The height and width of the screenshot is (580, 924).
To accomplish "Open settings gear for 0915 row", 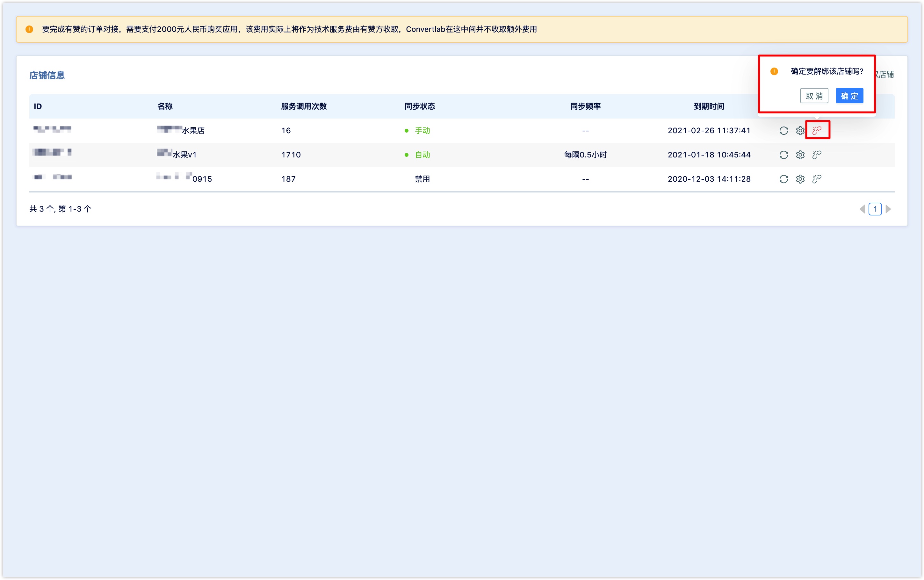I will pos(800,179).
